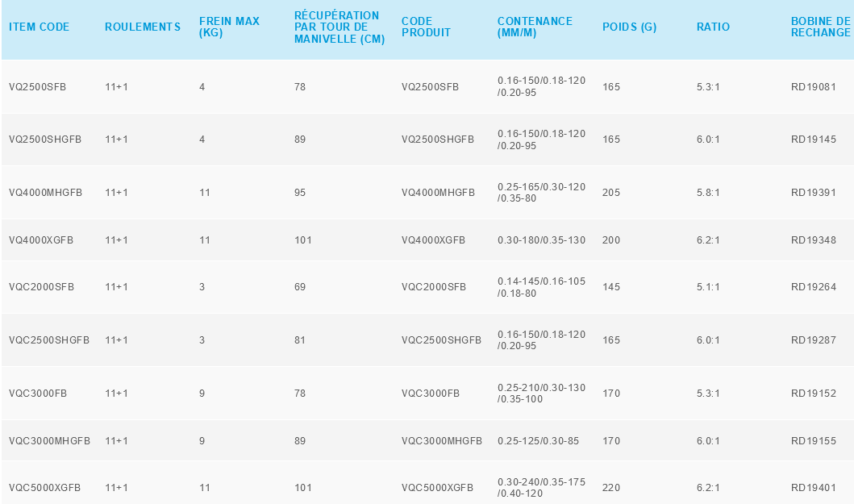Select item code VQ4000MHGFB in first column

coord(45,193)
